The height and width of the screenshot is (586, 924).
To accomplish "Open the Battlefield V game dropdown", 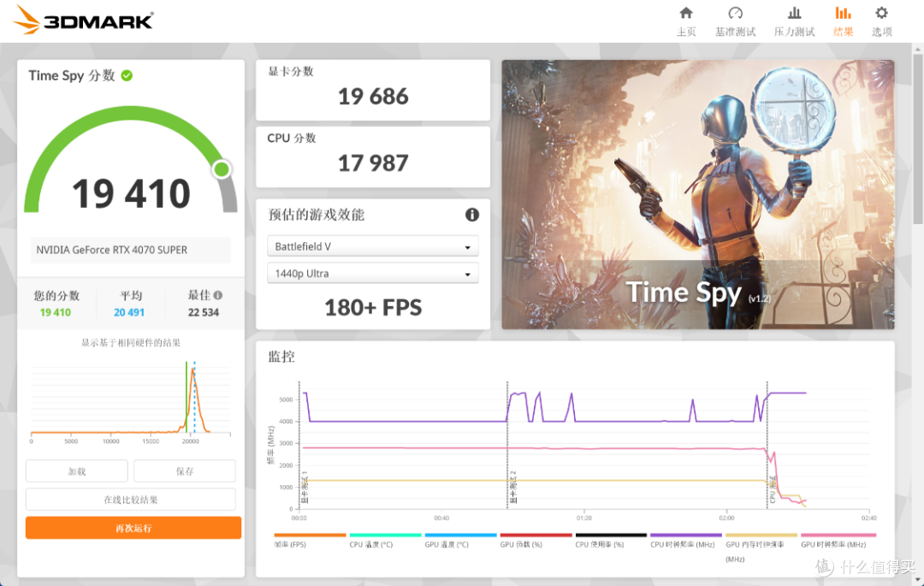I will (x=372, y=246).
